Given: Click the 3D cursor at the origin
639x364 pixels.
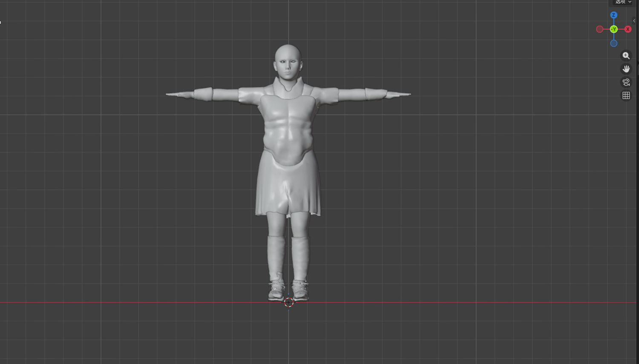Looking at the screenshot, I should pos(288,302).
